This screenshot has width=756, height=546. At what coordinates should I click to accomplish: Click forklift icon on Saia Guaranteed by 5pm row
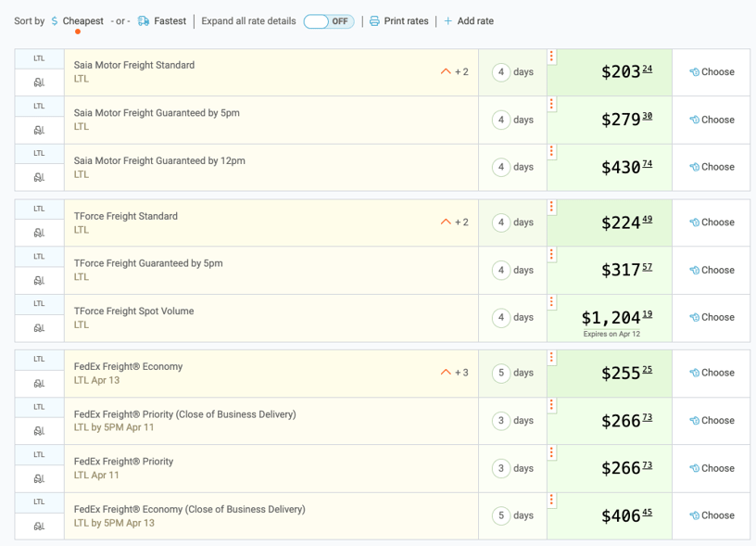[39, 130]
